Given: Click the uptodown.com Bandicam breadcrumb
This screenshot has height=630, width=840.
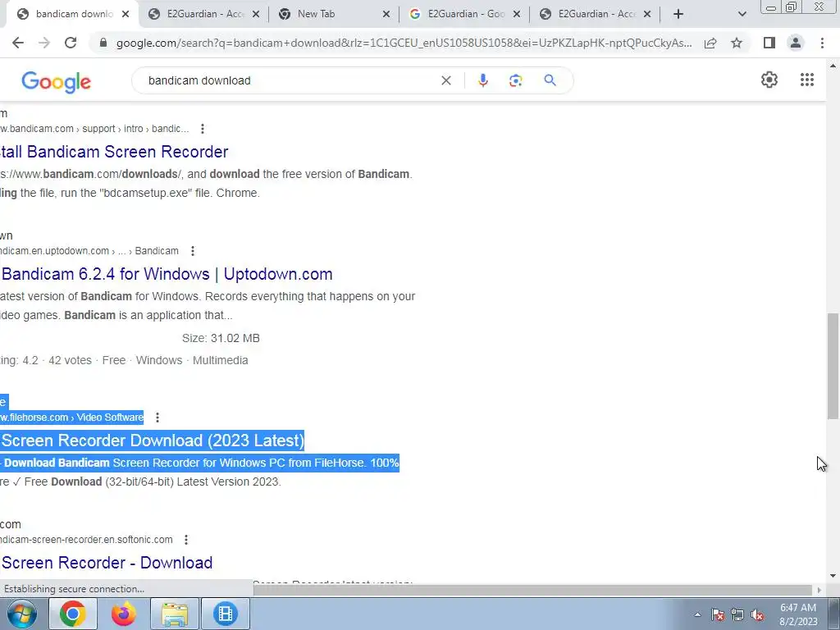Looking at the screenshot, I should pyautogui.click(x=89, y=251).
